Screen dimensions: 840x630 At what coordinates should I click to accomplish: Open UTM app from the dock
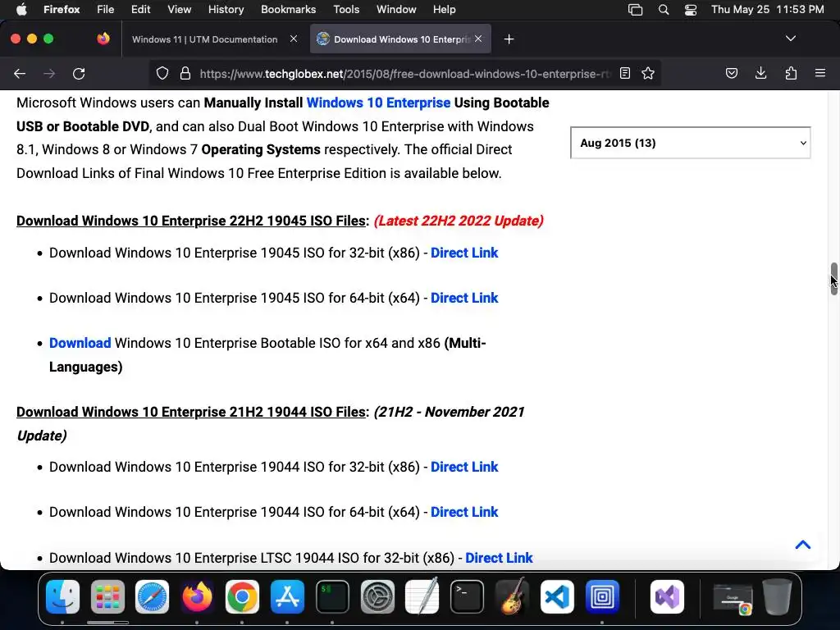(602, 596)
